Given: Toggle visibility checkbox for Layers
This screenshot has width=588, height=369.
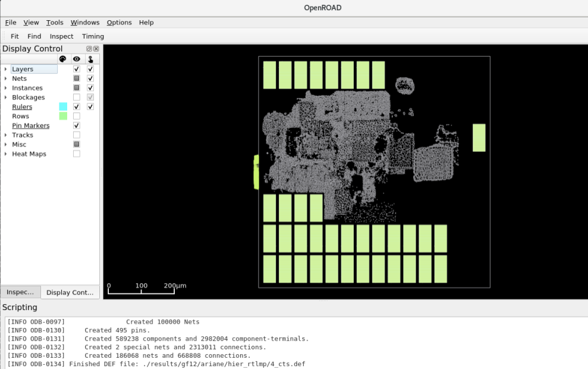Looking at the screenshot, I should (x=77, y=69).
